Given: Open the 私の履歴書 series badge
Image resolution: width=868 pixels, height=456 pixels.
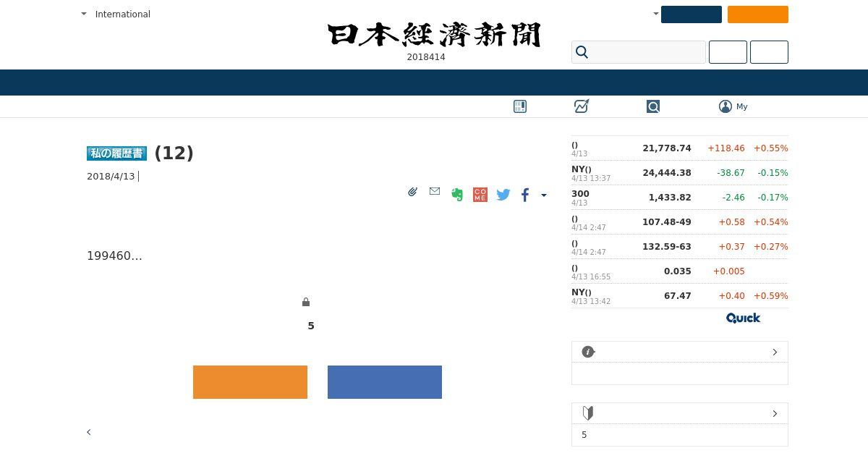Looking at the screenshot, I should (x=117, y=153).
